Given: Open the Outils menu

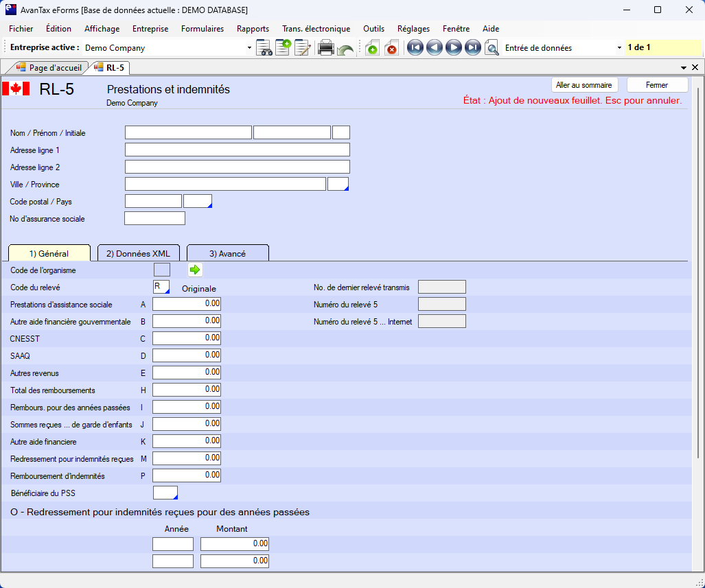Looking at the screenshot, I should pyautogui.click(x=373, y=29).
